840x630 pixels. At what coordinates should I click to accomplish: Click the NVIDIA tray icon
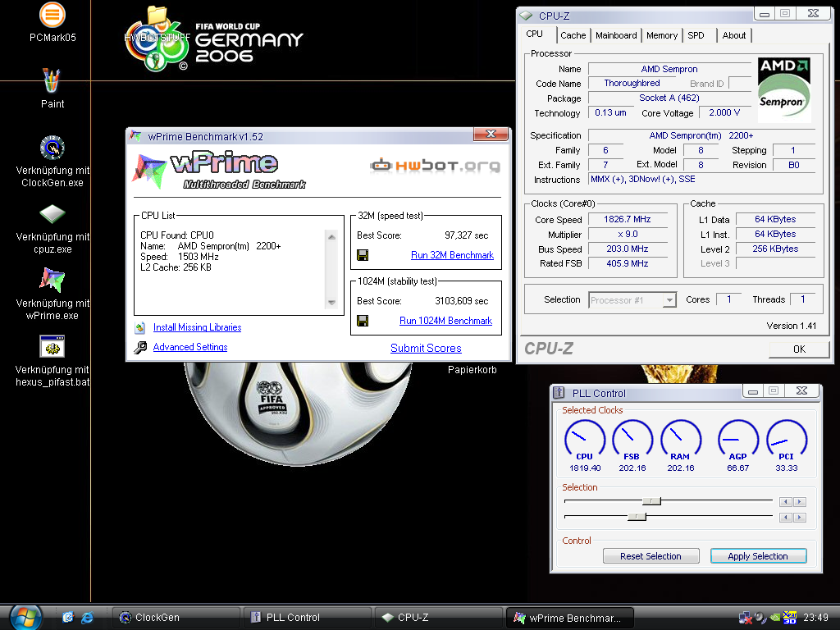774,618
